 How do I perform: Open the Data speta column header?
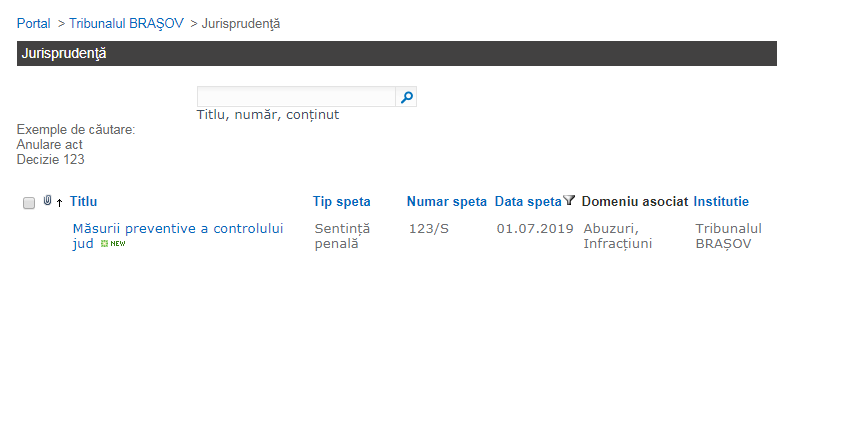[528, 202]
